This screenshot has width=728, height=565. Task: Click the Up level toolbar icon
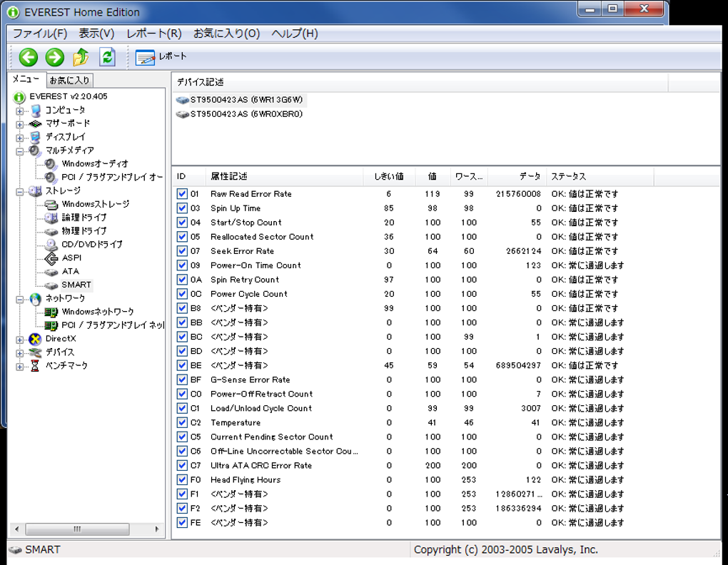(x=81, y=57)
